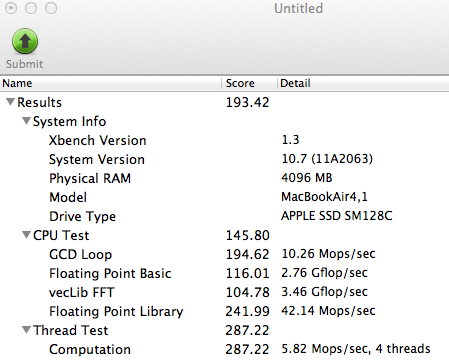Click the detail '10.7 (11A2063)'

(327, 159)
